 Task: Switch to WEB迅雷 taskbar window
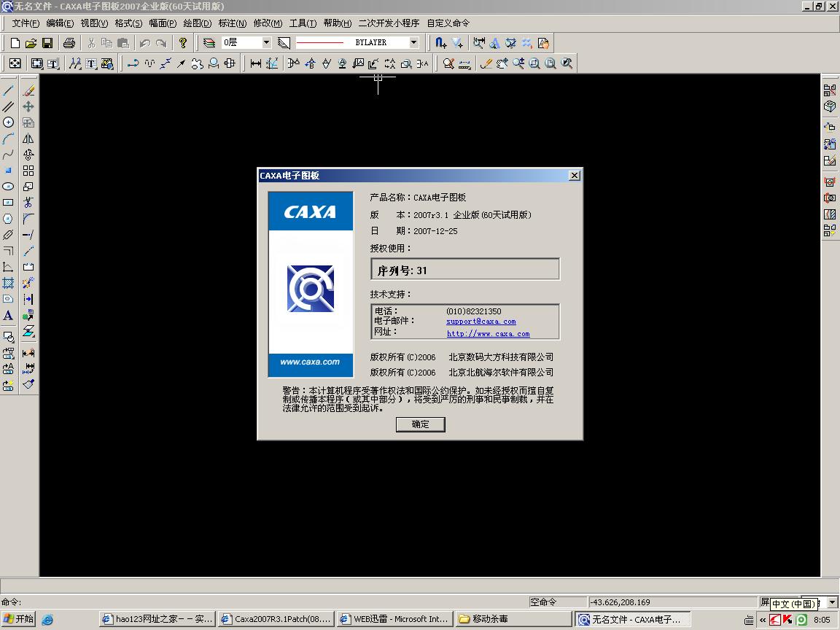tap(395, 619)
